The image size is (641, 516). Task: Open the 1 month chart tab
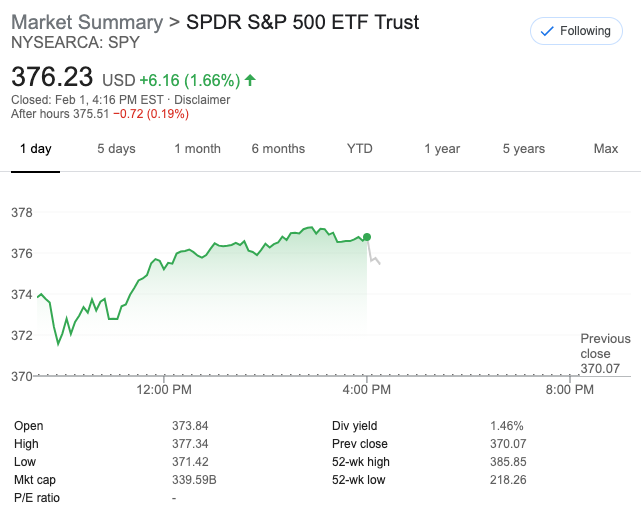click(197, 149)
